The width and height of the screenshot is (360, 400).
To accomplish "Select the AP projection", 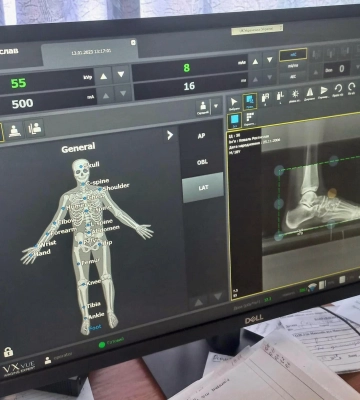I will pyautogui.click(x=201, y=136).
